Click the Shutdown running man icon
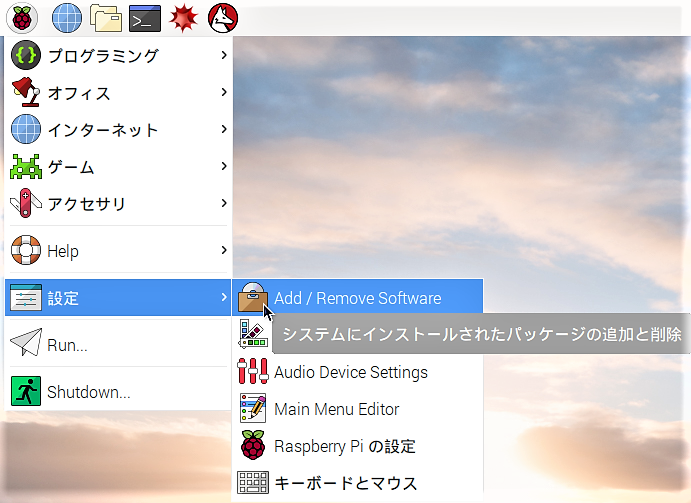The height and width of the screenshot is (503, 691). [26, 391]
